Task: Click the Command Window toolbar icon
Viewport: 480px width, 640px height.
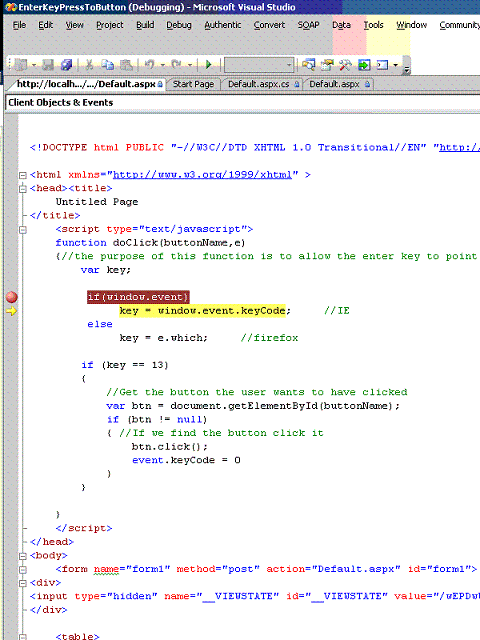Action: point(382,64)
